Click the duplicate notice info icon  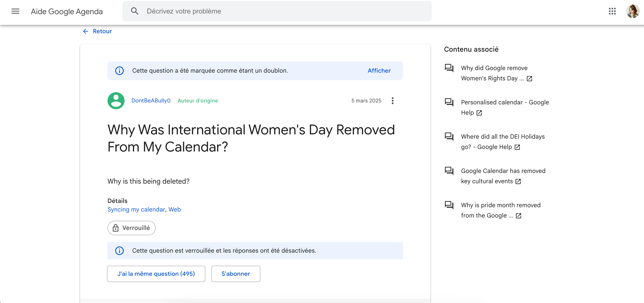click(119, 71)
